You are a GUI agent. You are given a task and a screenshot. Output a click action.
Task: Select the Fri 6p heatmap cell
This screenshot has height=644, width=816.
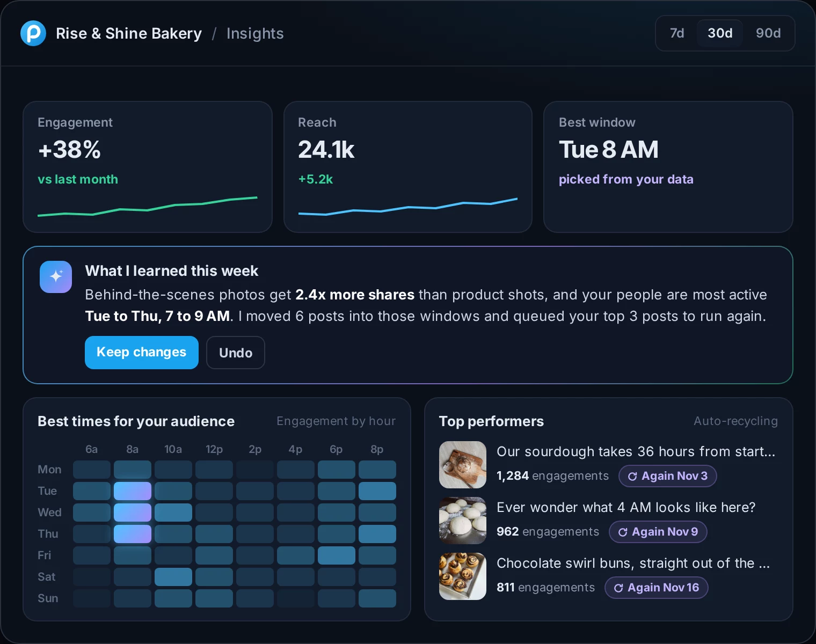coord(337,555)
